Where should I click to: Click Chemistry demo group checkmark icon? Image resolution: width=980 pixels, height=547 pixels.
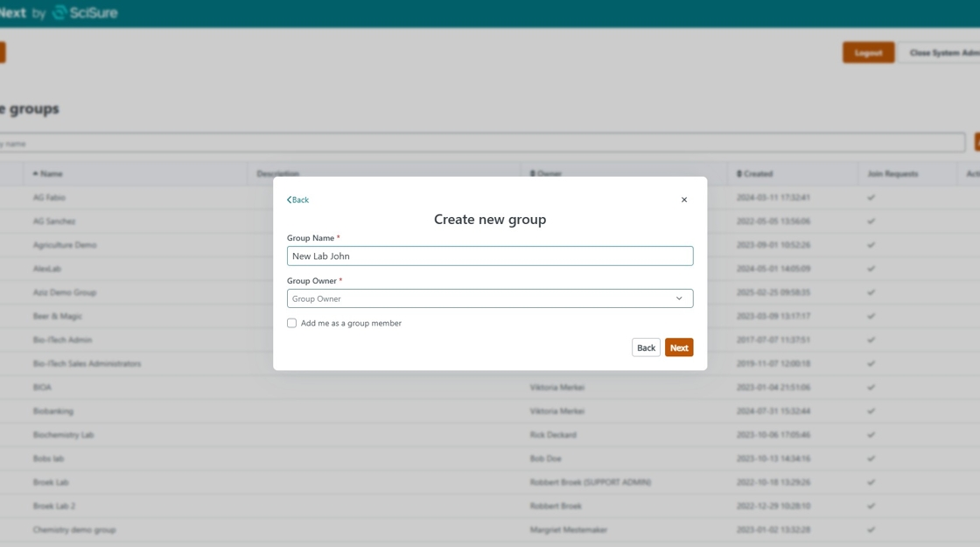(x=871, y=529)
